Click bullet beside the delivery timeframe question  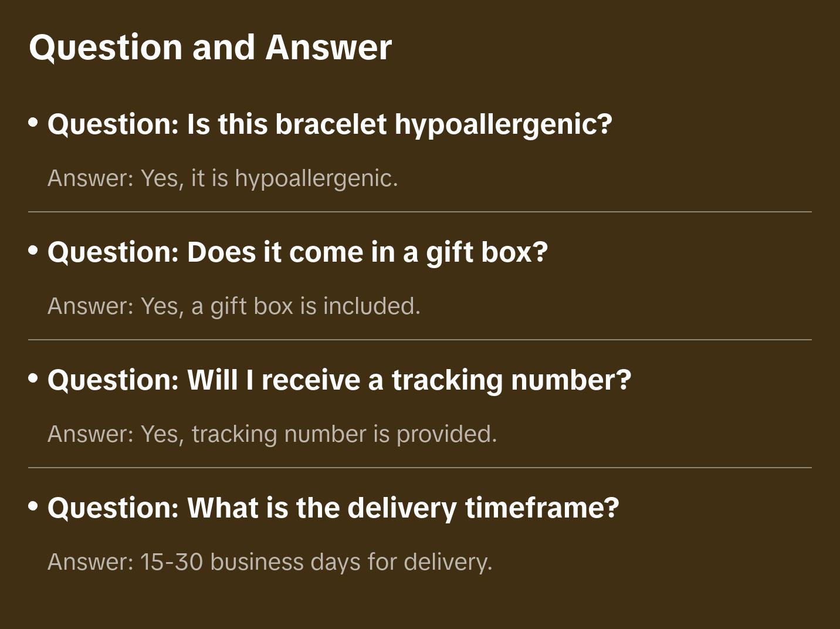click(x=33, y=506)
